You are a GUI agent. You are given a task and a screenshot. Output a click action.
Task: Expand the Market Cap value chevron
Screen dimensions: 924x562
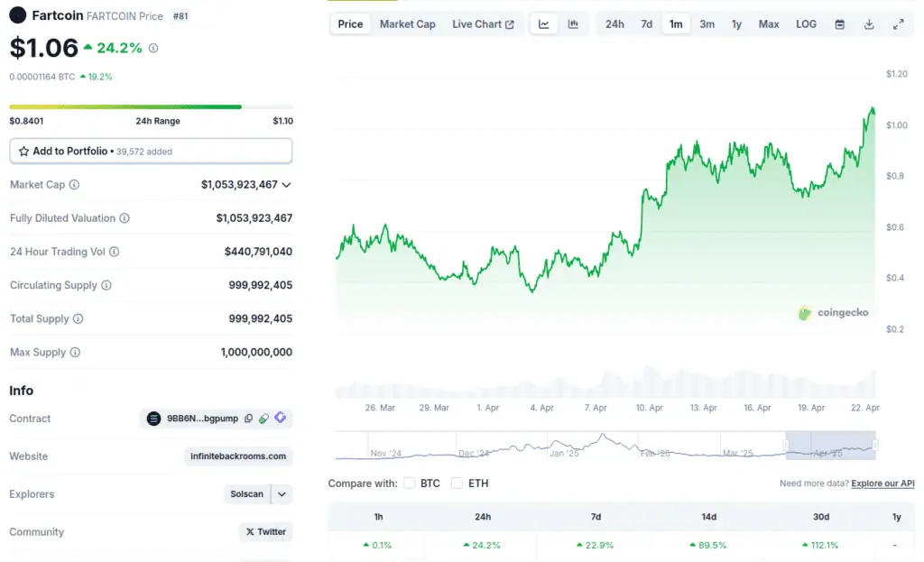pyautogui.click(x=286, y=185)
